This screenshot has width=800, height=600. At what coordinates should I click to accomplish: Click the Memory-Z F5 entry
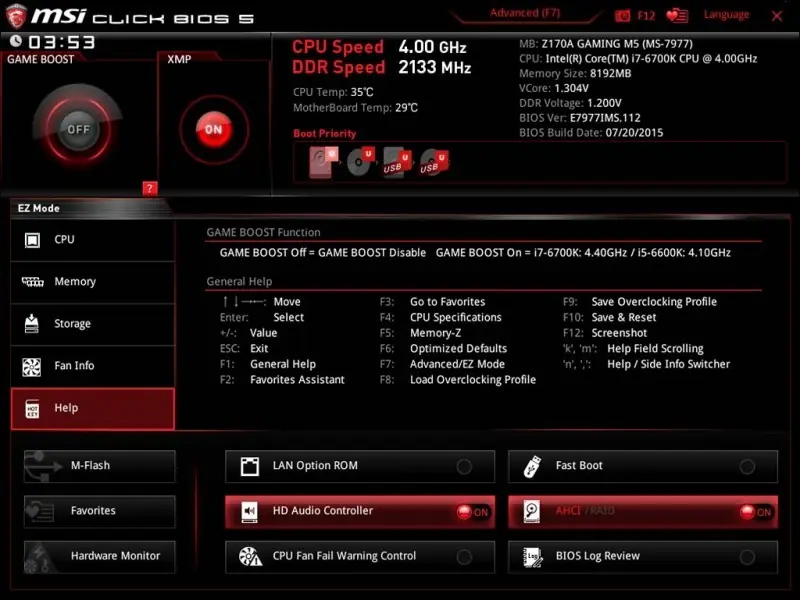420,333
